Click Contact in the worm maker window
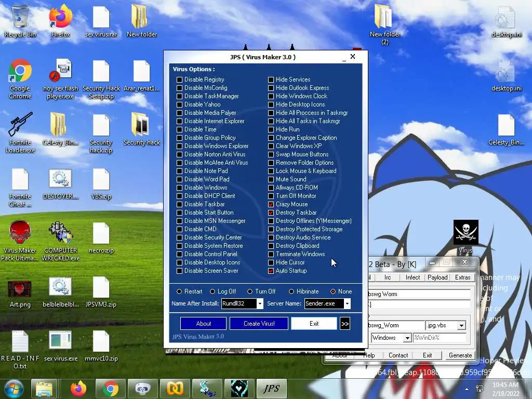Image resolution: width=532 pixels, height=399 pixels. (398, 355)
